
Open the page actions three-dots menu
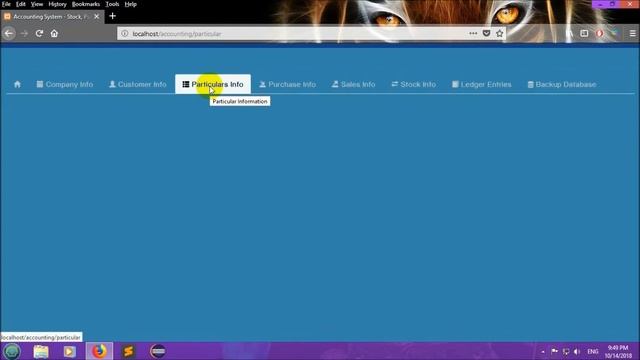tap(473, 33)
